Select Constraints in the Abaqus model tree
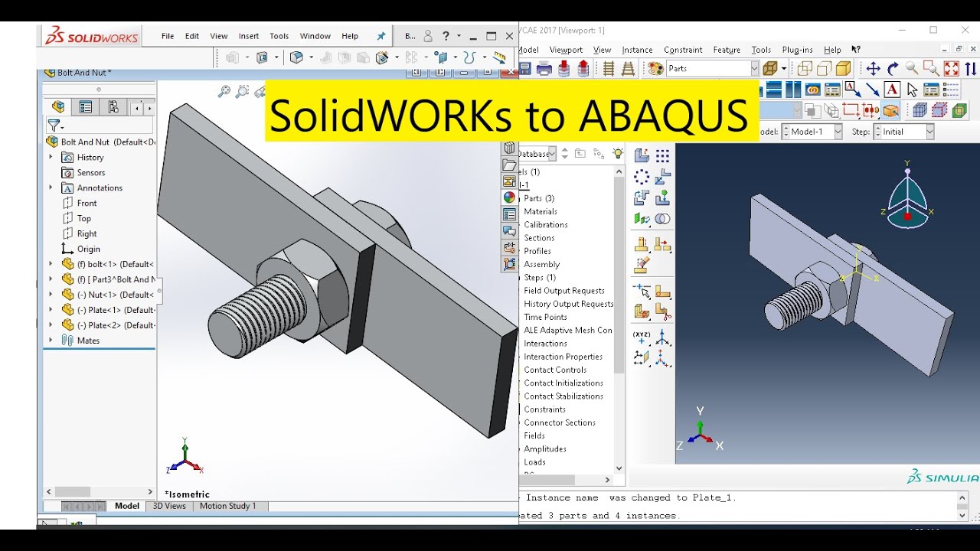Screen dimensions: 980x551 544,409
